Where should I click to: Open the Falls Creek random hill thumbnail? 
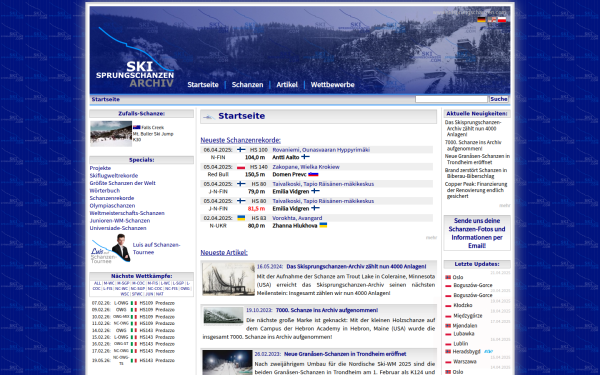[x=111, y=134]
